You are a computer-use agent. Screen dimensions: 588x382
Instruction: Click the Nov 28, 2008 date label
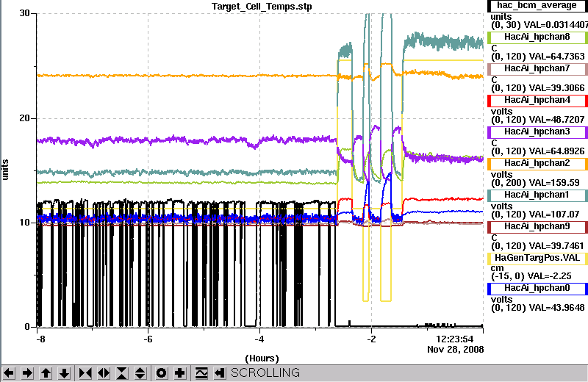(455, 350)
